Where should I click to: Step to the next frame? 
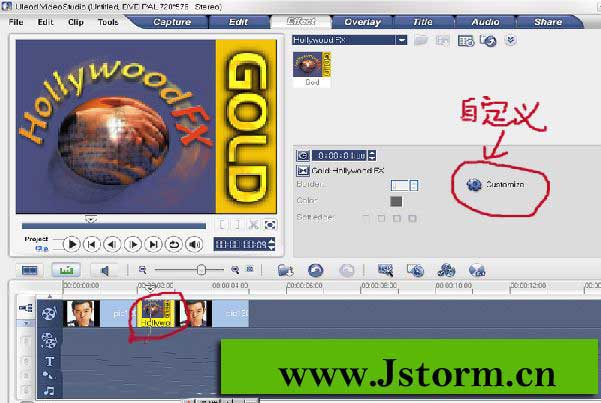(133, 244)
